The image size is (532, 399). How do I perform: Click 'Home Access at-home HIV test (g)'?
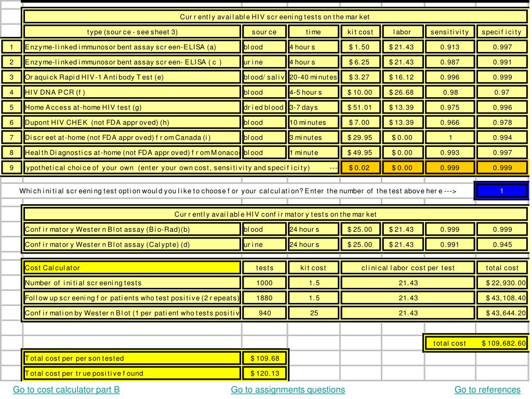coord(132,107)
